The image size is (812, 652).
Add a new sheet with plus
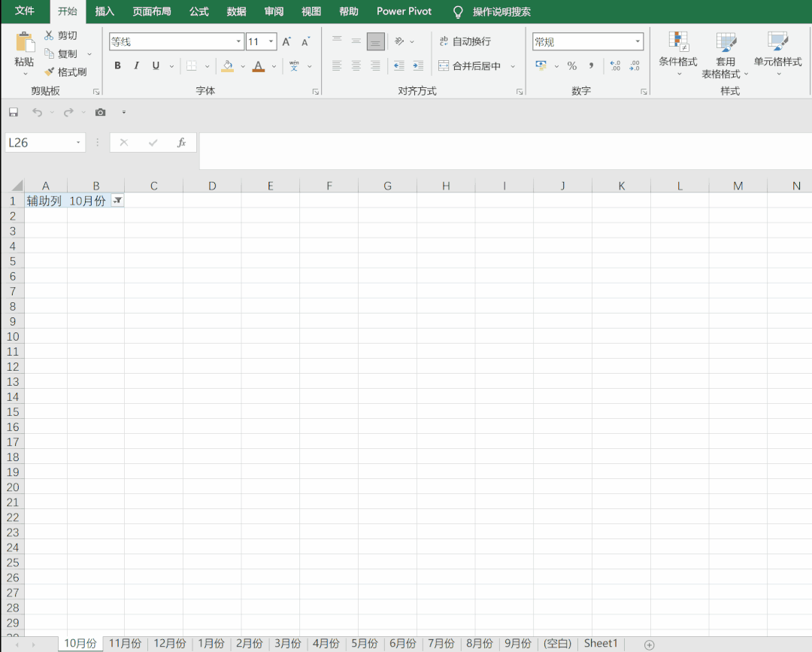coord(650,644)
